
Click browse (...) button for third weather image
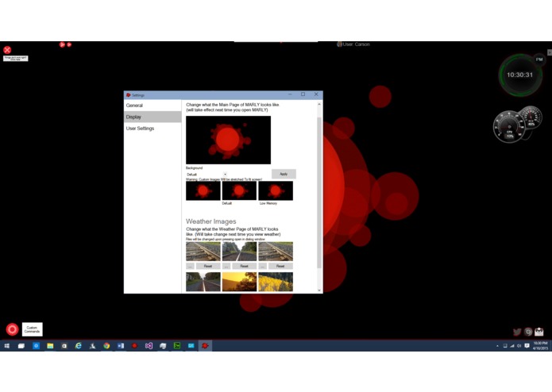[x=263, y=266]
